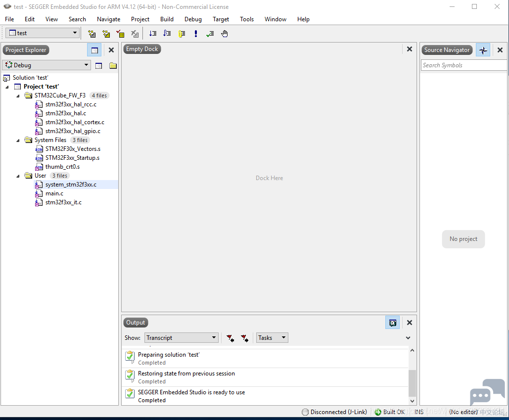Collapse the STM32Cube_FW_F3 folder arrow
The width and height of the screenshot is (509, 420).
pyautogui.click(x=18, y=96)
